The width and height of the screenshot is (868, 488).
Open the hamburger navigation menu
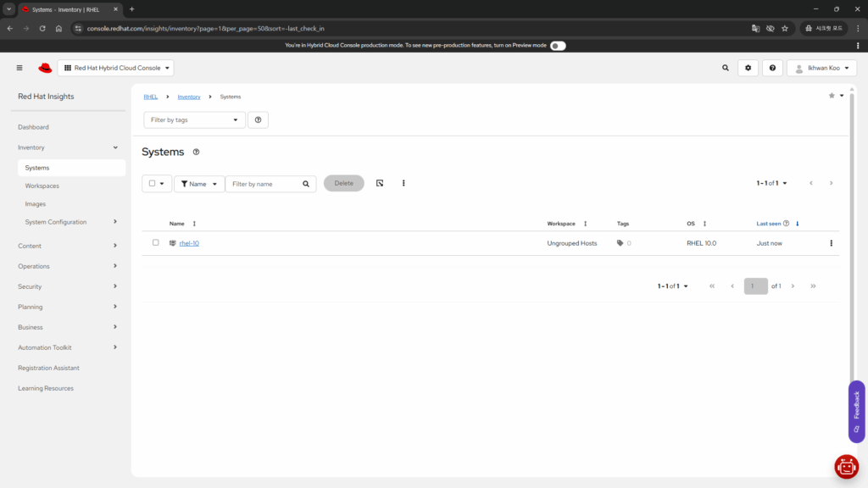[19, 68]
